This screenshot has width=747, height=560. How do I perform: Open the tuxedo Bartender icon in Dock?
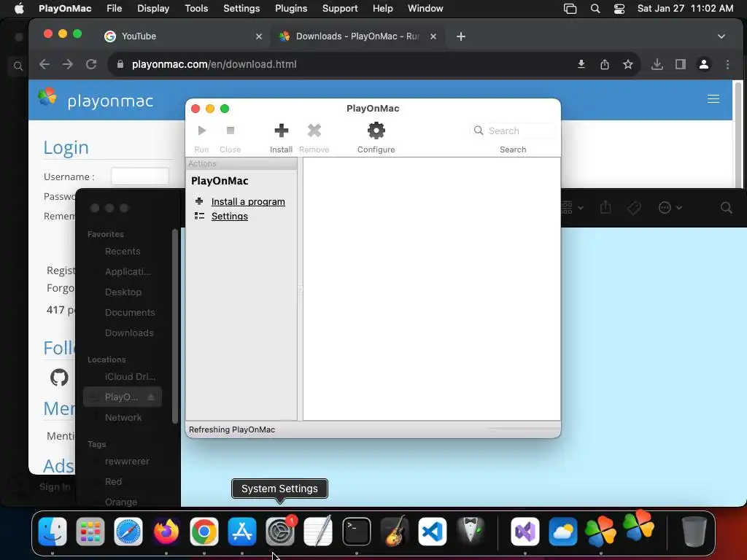click(x=471, y=532)
